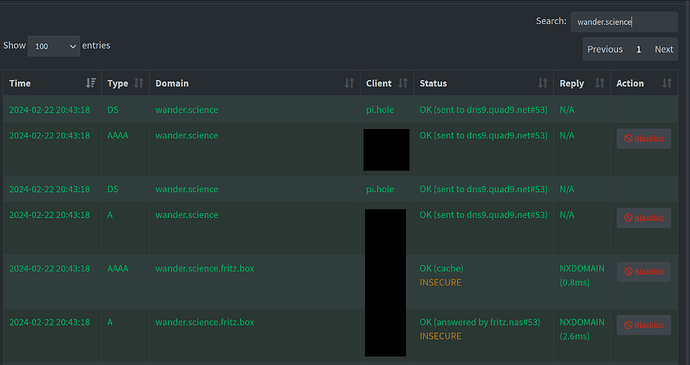The image size is (690, 365).
Task: Click the Type column sort arrows
Action: 139,83
